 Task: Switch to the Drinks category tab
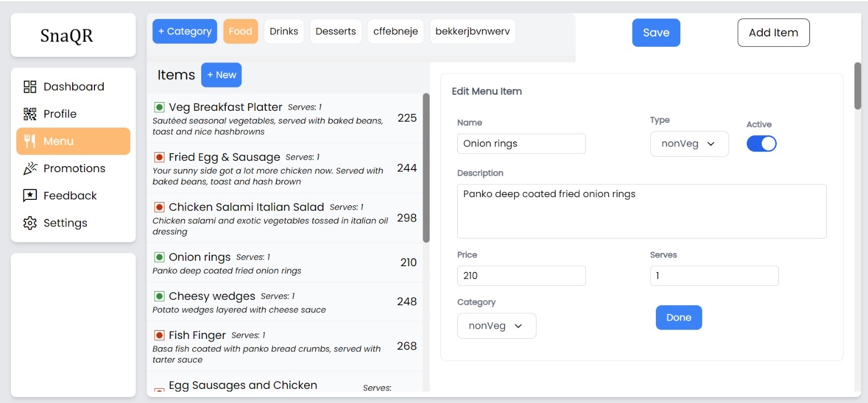[x=284, y=32]
